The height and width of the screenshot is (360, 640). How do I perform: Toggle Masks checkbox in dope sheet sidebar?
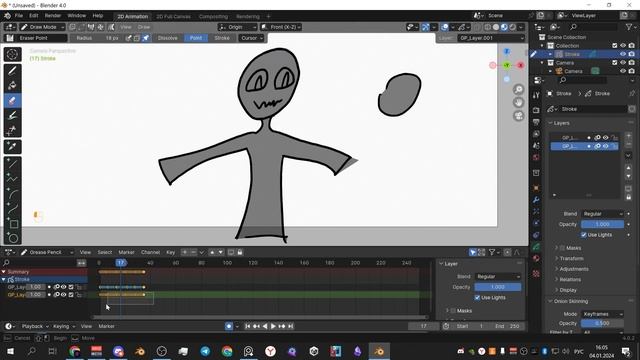(453, 311)
